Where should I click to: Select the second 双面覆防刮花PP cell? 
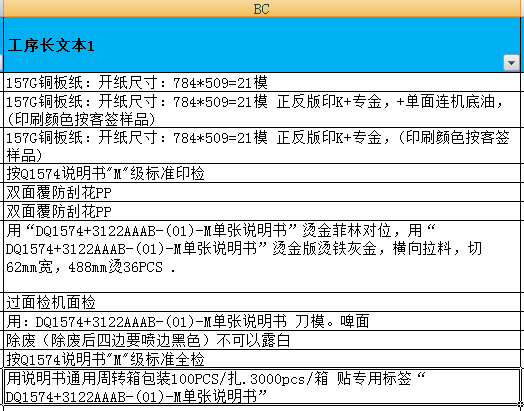coord(262,211)
